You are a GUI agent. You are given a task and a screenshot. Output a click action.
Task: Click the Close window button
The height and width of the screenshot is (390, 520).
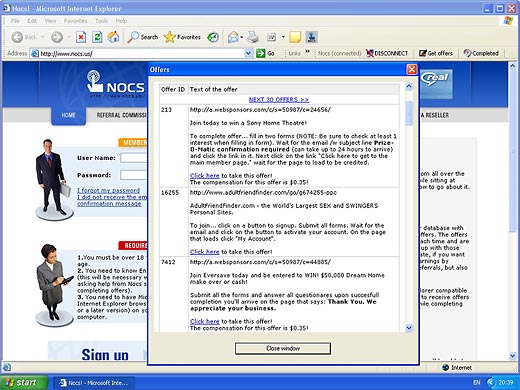[283, 348]
